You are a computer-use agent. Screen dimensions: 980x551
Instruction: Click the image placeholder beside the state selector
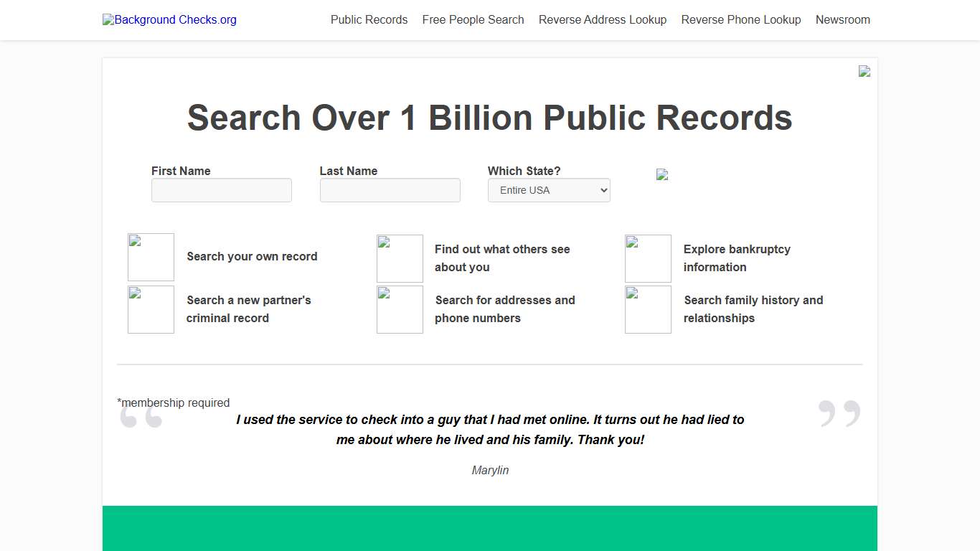point(661,174)
